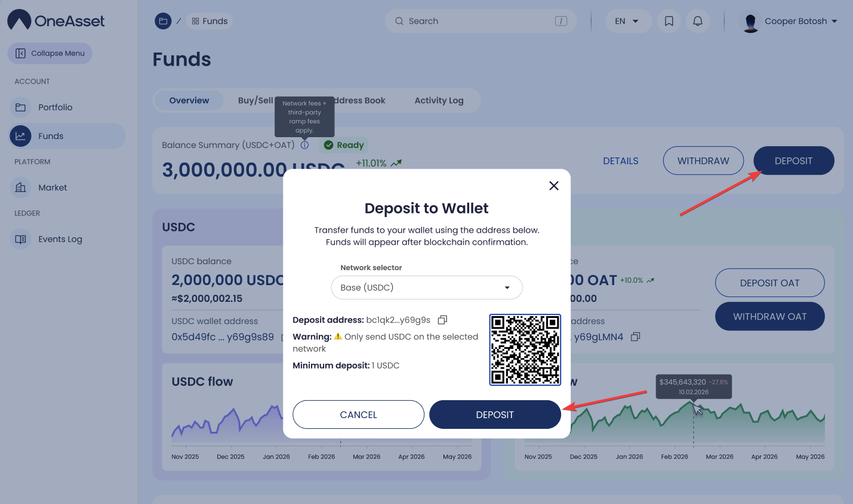
Task: Open the notifications bell
Action: (698, 21)
